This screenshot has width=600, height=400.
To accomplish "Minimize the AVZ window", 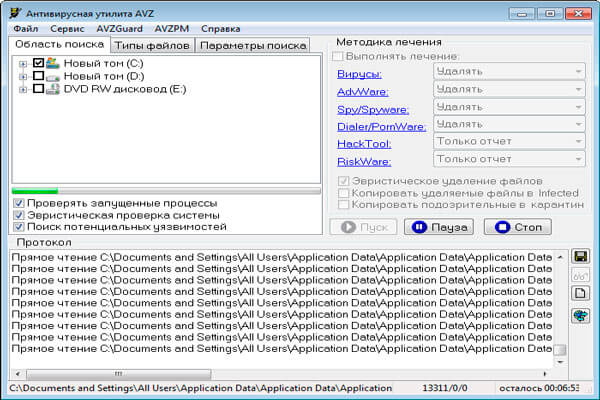I will pyautogui.click(x=522, y=14).
